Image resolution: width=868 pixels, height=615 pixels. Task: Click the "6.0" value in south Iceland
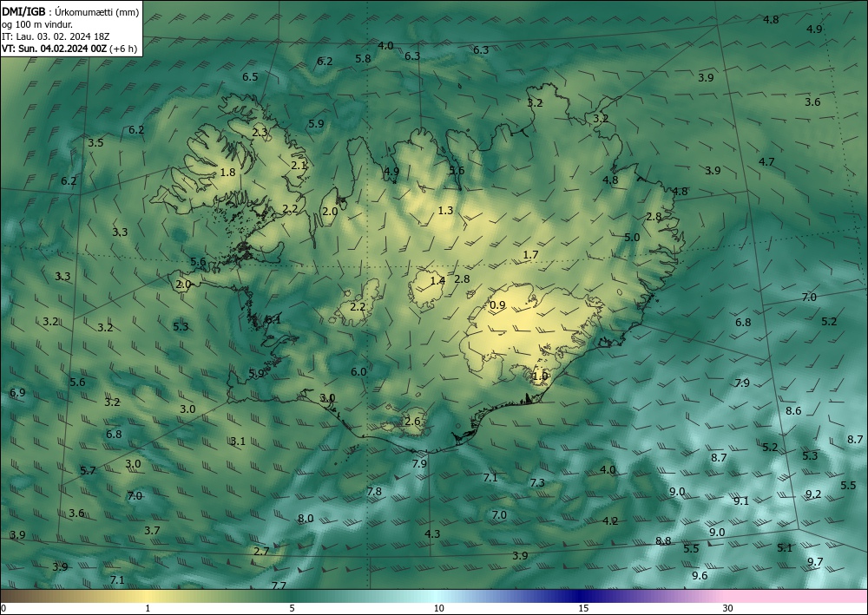coord(358,371)
